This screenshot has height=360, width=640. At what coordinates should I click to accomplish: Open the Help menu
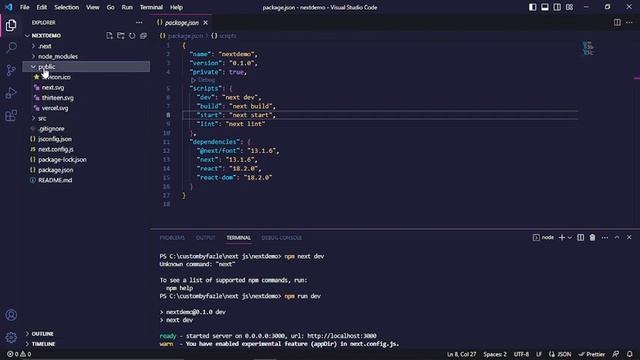(176, 7)
